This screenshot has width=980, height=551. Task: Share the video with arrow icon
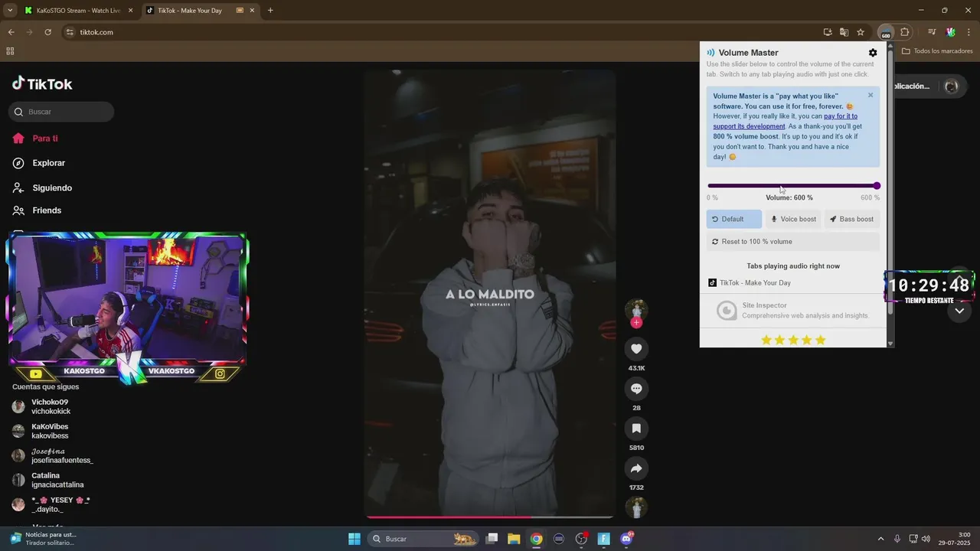[636, 468]
